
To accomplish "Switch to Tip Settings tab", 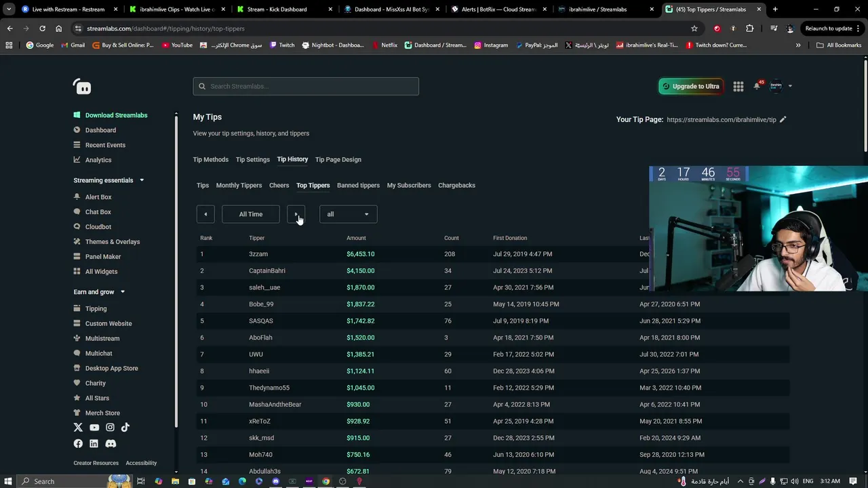I will tap(253, 160).
